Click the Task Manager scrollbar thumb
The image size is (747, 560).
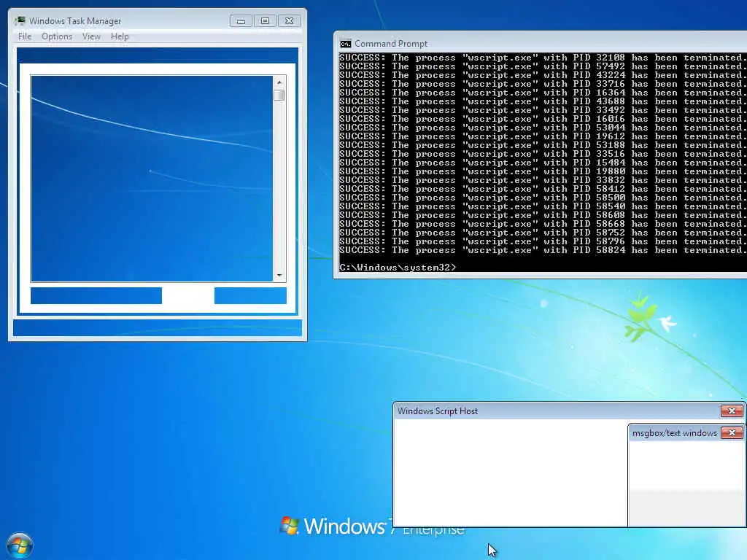click(279, 95)
